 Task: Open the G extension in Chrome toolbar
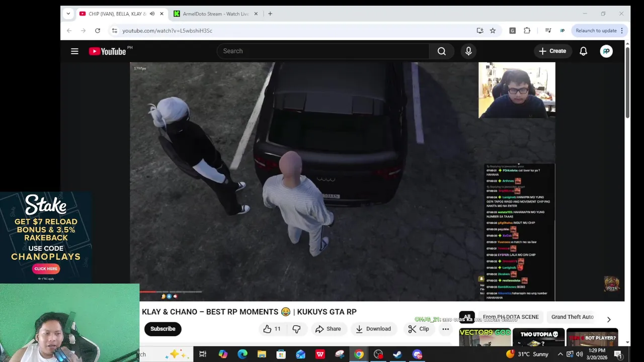[x=512, y=31]
